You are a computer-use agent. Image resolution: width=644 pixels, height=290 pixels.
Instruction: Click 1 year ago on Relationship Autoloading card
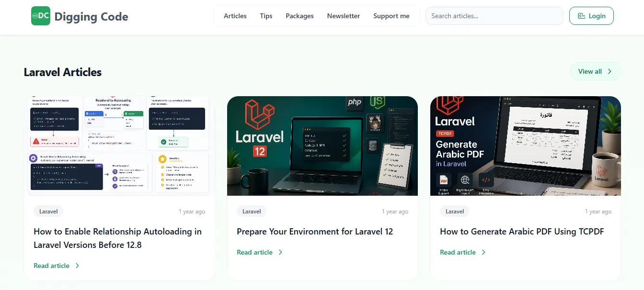tap(192, 212)
